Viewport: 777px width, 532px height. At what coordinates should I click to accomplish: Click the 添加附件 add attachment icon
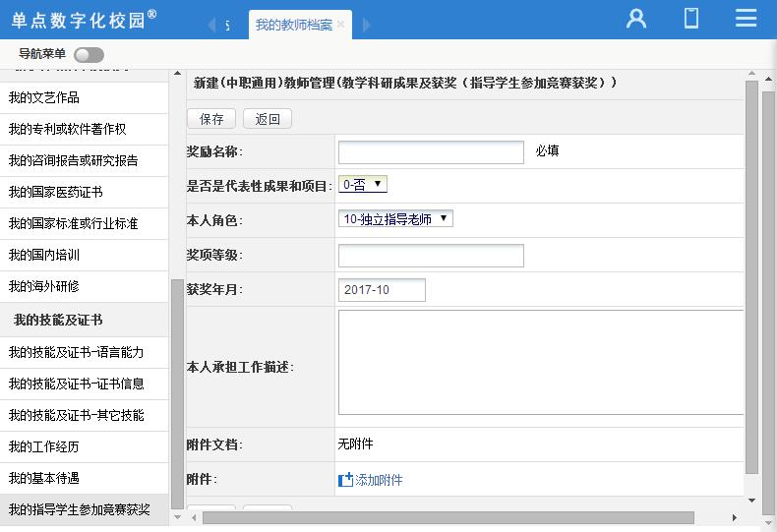[345, 480]
